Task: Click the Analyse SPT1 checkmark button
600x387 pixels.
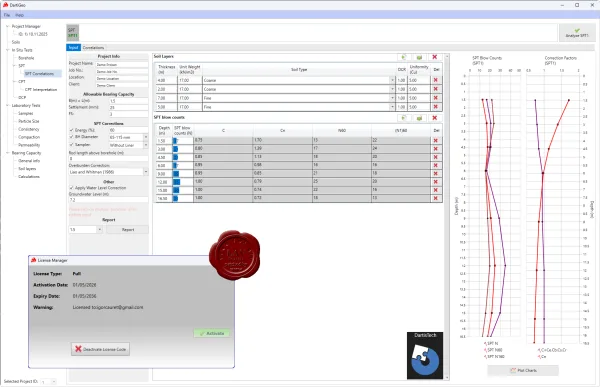Action: (577, 33)
